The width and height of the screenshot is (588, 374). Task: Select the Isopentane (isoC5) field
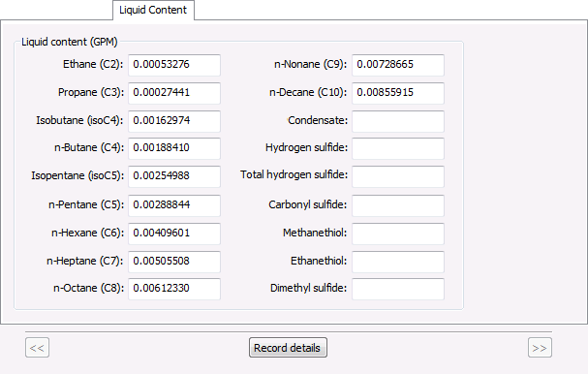(x=174, y=176)
